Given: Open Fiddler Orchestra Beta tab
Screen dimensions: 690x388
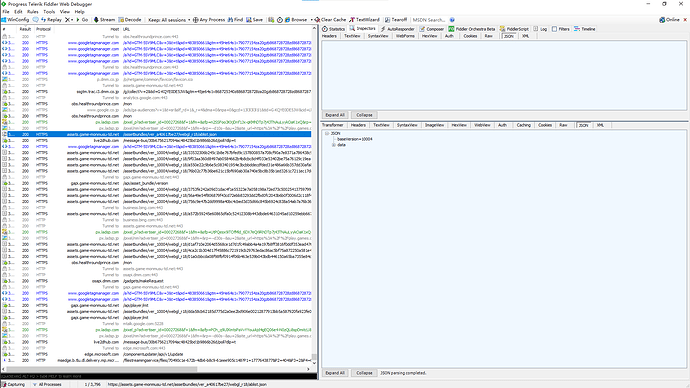Looking at the screenshot, I should pos(472,29).
